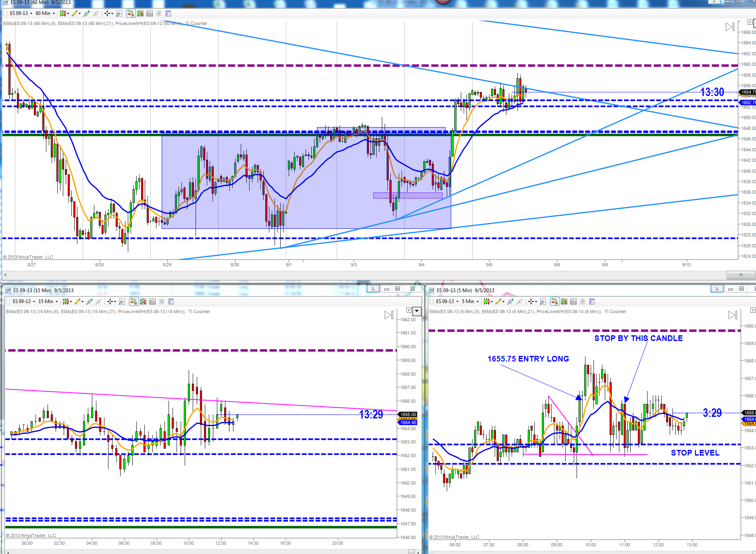Viewport: 756px width, 554px height.
Task: Click F fixed-scale button in 5 Min chart
Action: pos(753,310)
